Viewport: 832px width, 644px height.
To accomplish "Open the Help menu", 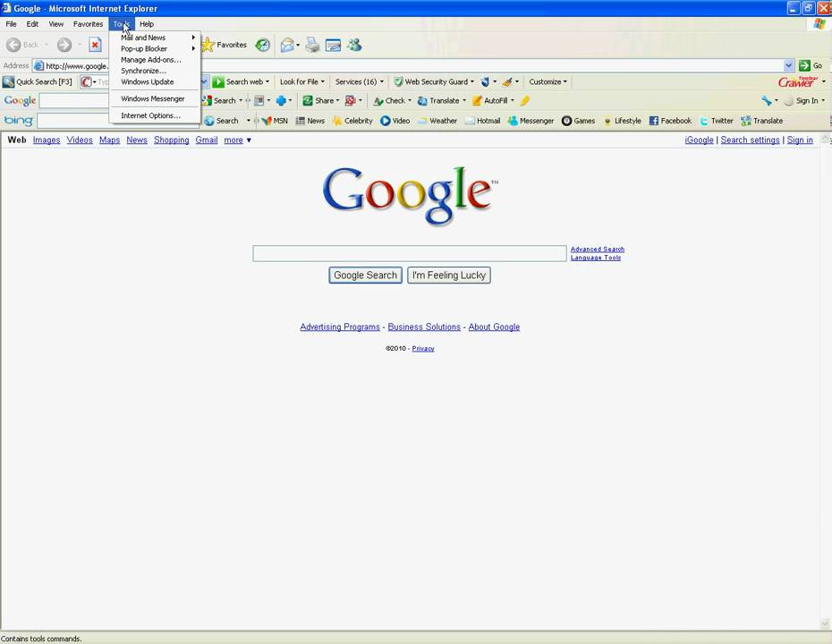I will 147,24.
